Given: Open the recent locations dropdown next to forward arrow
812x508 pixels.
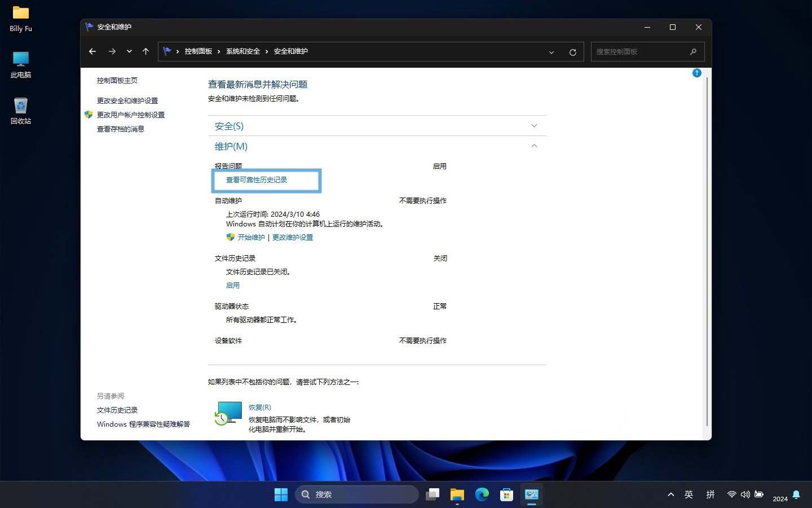Looking at the screenshot, I should 129,51.
